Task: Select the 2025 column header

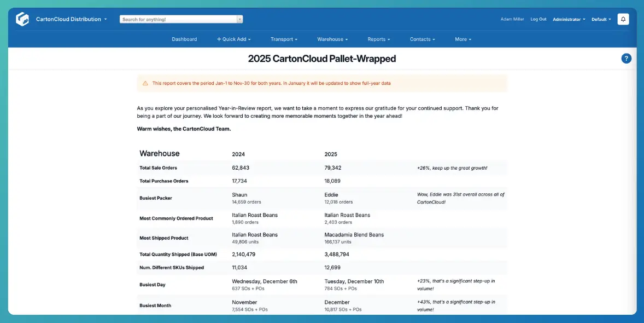Action: coord(331,154)
